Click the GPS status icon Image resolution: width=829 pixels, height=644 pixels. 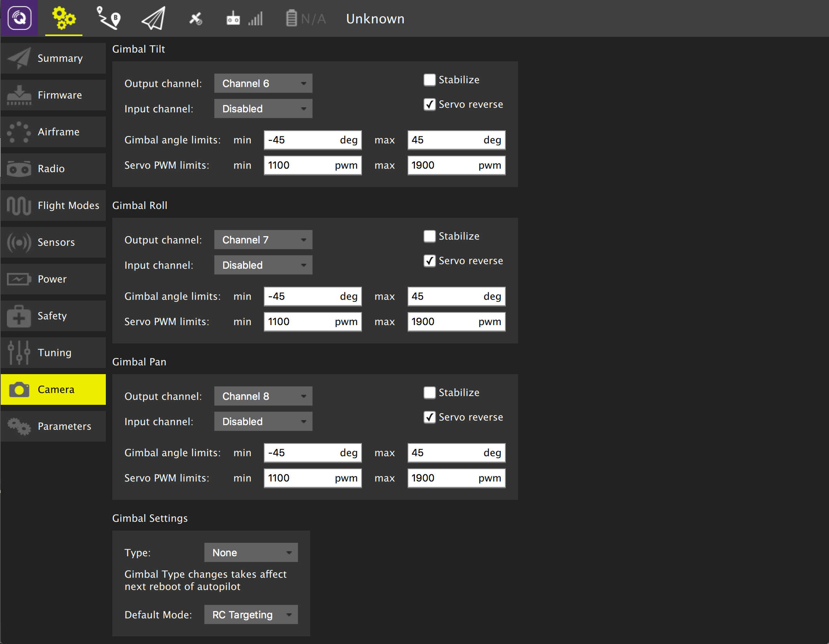tap(196, 18)
